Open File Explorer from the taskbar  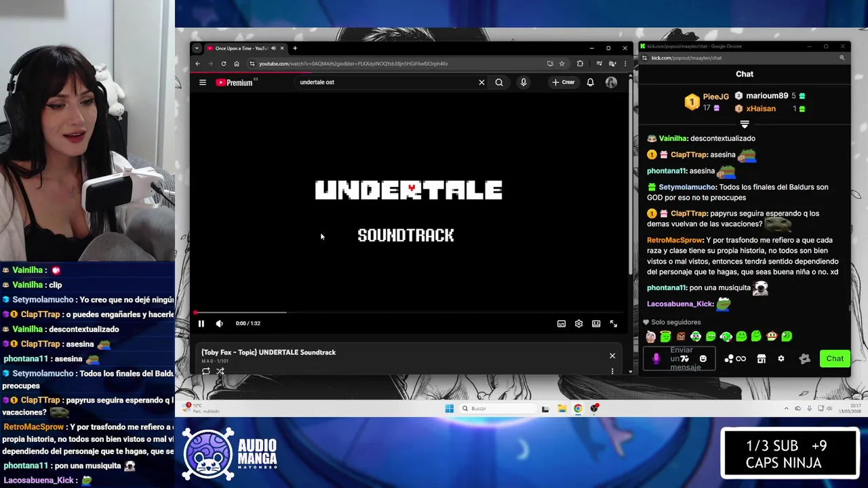tap(562, 409)
